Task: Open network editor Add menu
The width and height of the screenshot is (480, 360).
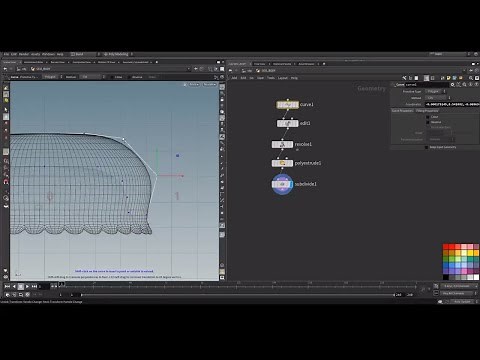Action: click(234, 78)
